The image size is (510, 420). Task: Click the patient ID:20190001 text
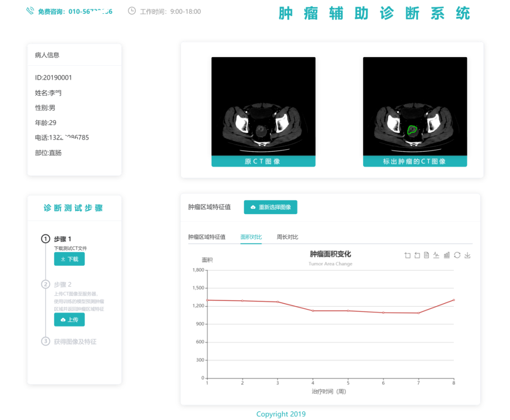pyautogui.click(x=53, y=77)
